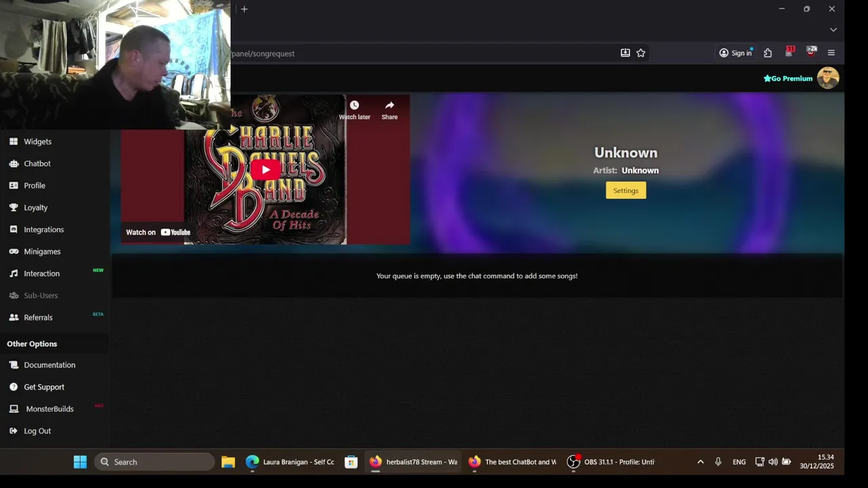The image size is (868, 488).
Task: Click the Interaction music note icon
Action: pos(14,274)
